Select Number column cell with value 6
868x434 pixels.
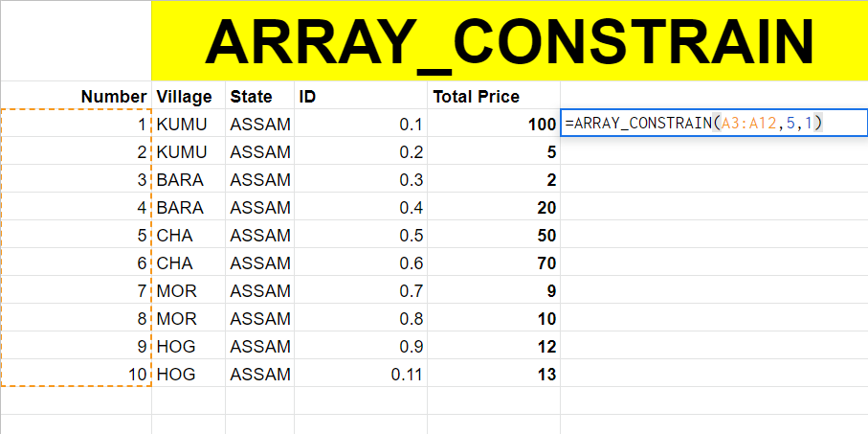pos(76,262)
